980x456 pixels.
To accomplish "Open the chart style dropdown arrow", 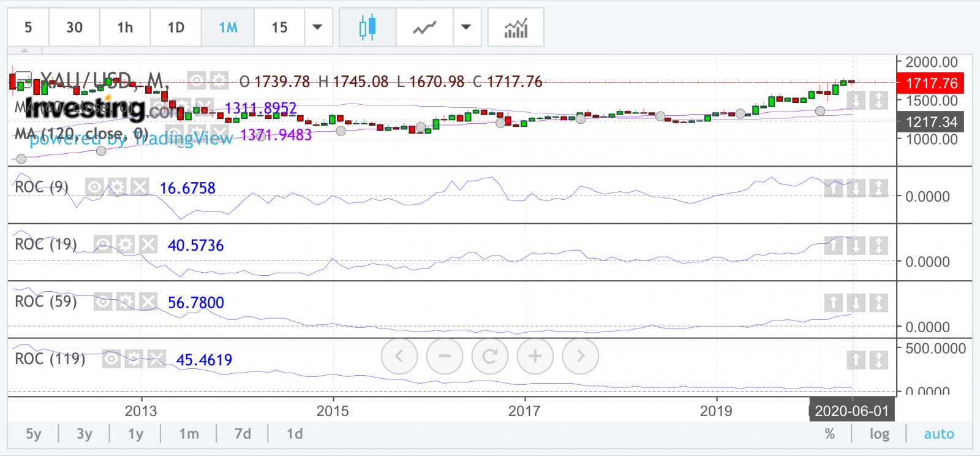I will coord(466,28).
